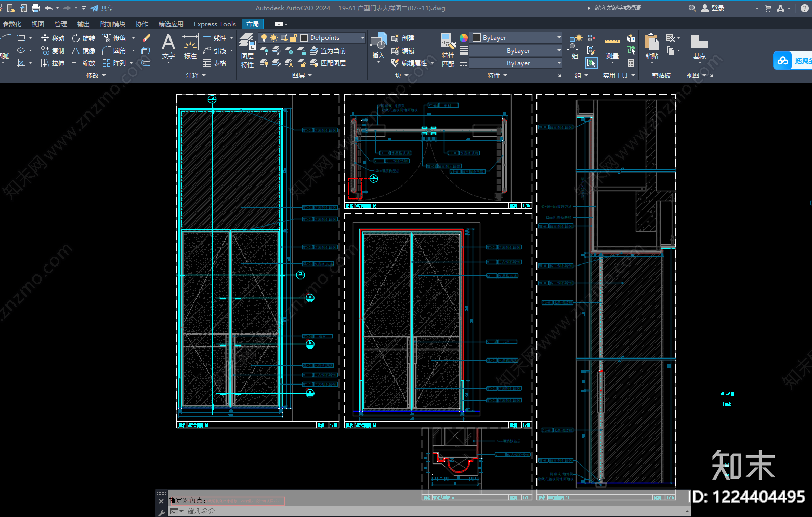The image size is (812, 517).
Task: Select the Scale (缩放) tool
Action: point(83,63)
